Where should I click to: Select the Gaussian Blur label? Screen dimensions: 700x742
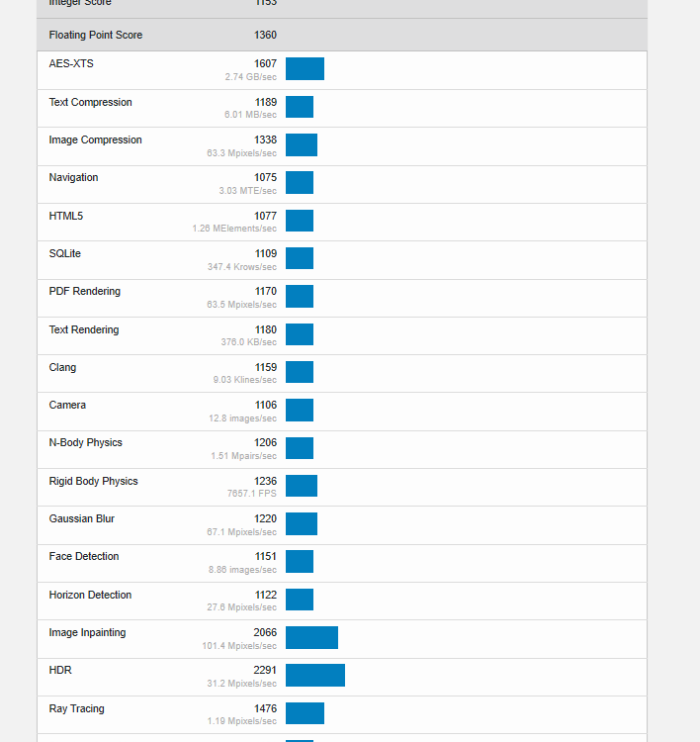(x=82, y=519)
